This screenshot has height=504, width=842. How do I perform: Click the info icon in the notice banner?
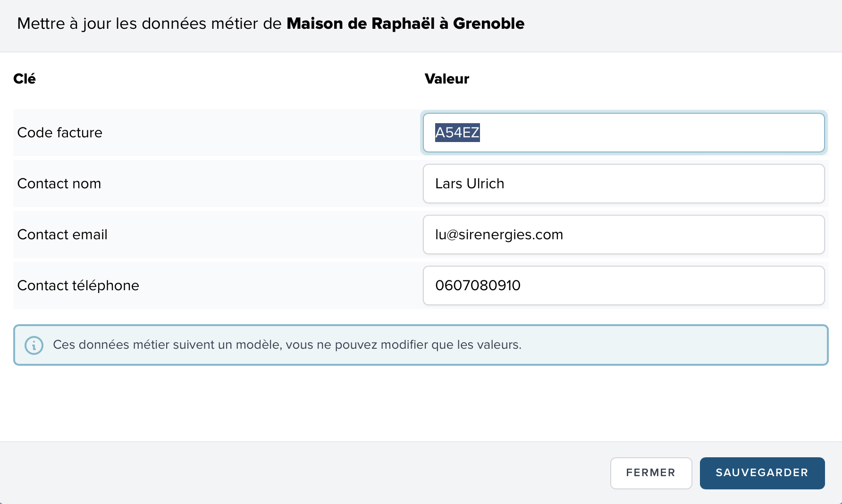pos(34,345)
